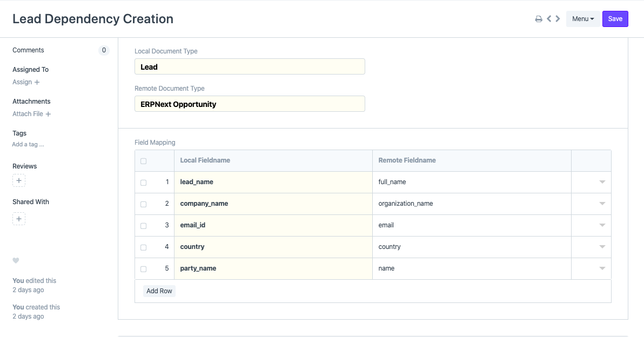
Task: Check the select-all checkbox in table header
Action: click(x=143, y=160)
